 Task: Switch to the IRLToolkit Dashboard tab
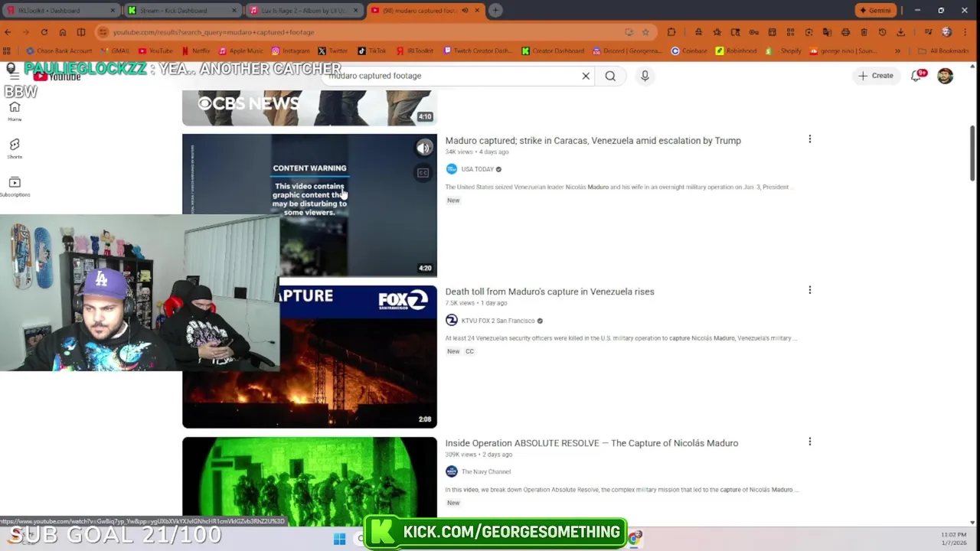[x=60, y=11]
